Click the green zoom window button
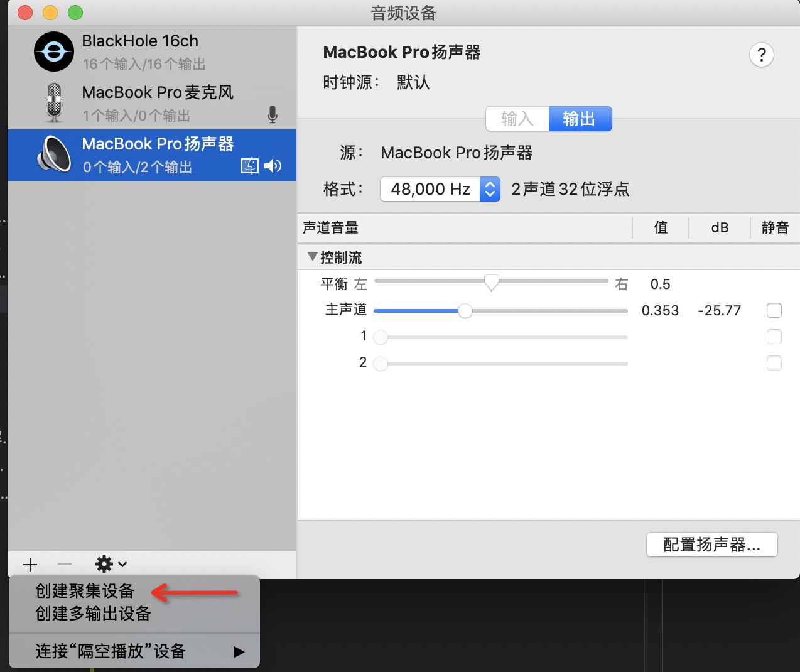 [75, 13]
